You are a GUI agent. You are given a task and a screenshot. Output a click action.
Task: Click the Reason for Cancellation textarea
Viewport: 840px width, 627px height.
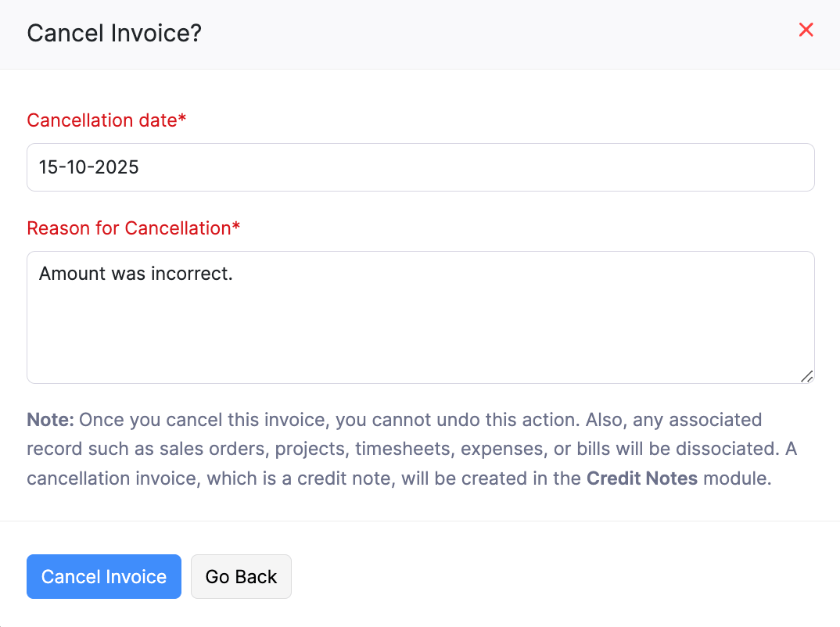pyautogui.click(x=420, y=317)
